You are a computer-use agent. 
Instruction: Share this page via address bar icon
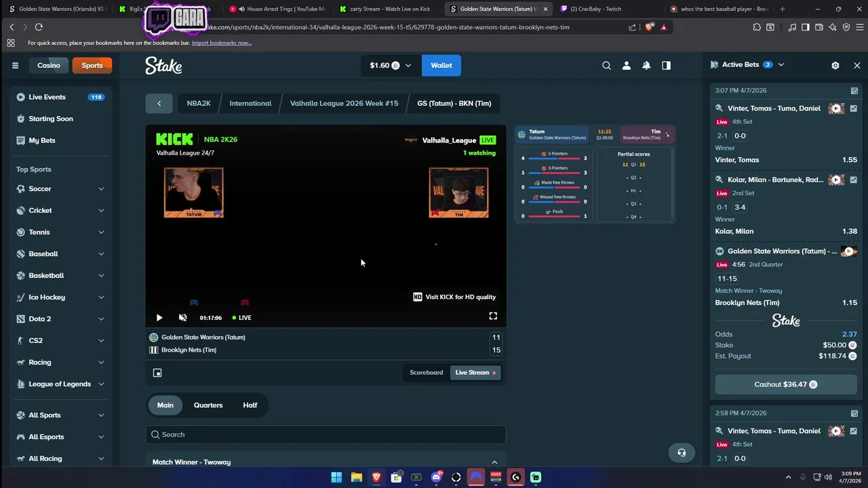(632, 27)
